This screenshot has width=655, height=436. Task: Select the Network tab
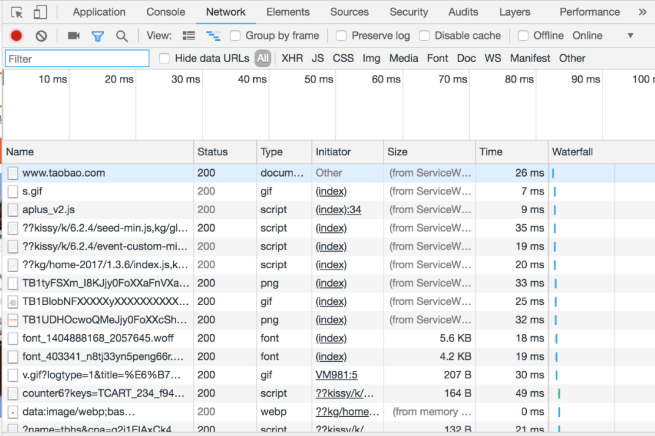tap(226, 12)
